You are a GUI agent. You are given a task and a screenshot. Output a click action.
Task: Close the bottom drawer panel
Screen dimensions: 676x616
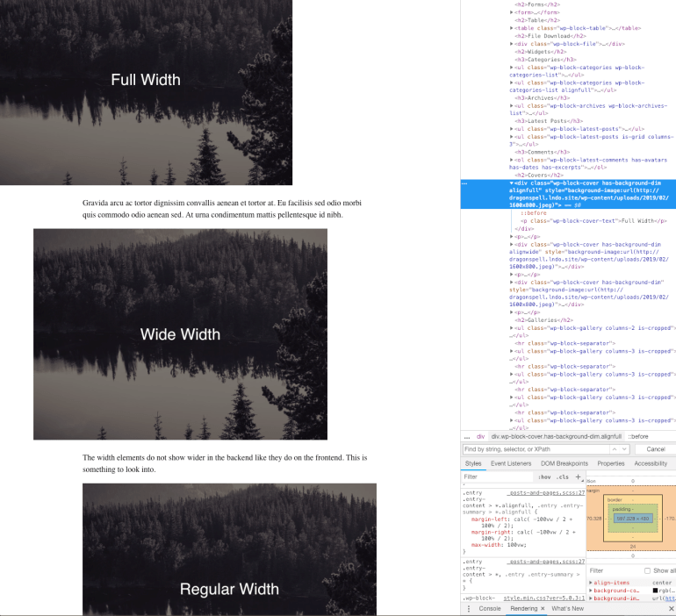(x=671, y=609)
